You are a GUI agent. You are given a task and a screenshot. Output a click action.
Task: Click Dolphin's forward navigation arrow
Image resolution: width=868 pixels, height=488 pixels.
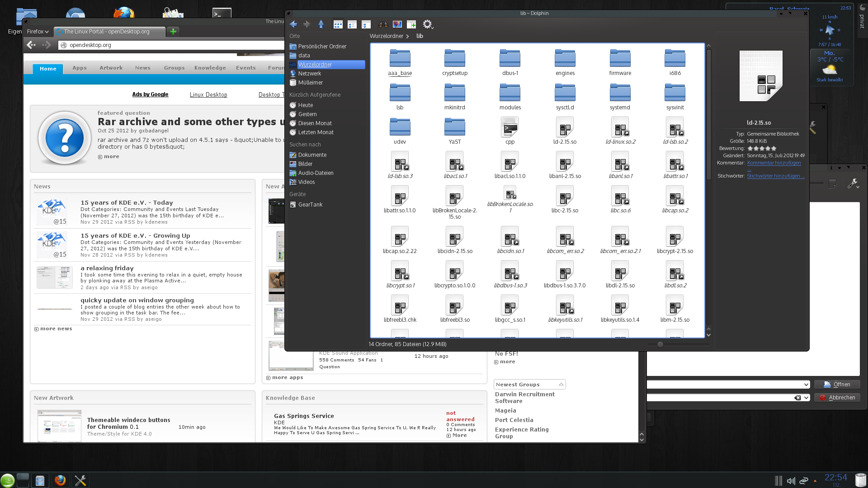click(307, 24)
